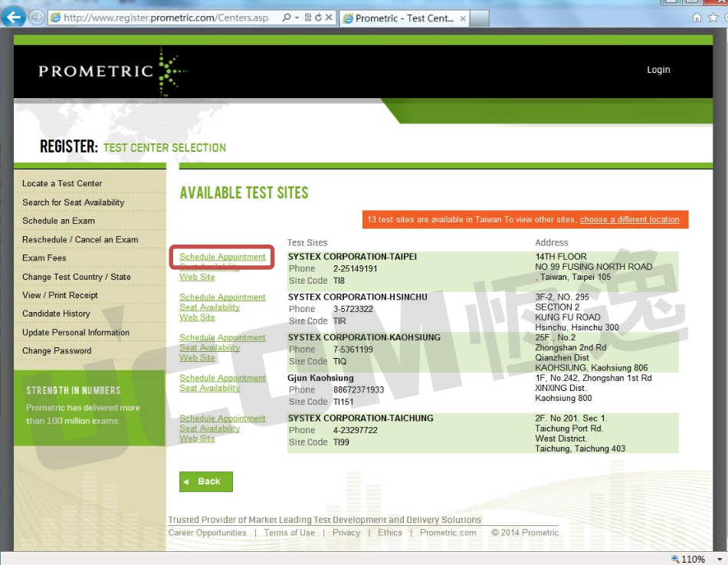Screen dimensions: 728x565
Task: Refresh the page with the reload icon
Action: tap(318, 18)
